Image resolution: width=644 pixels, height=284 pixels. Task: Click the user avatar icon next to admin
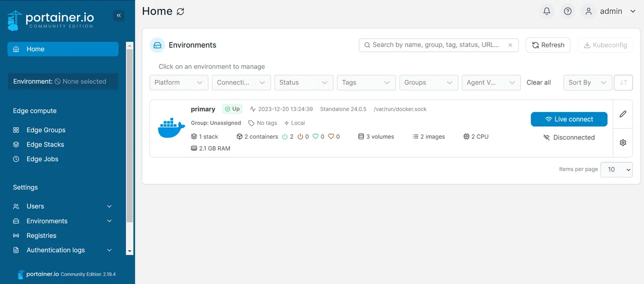point(588,11)
